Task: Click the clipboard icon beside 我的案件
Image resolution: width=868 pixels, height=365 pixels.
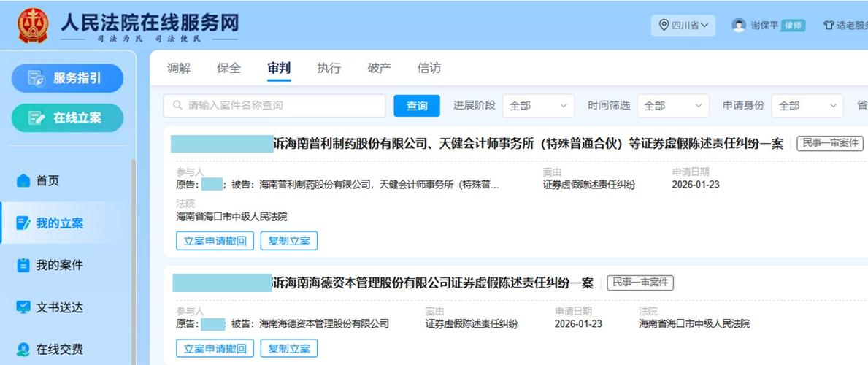Action: 23,265
